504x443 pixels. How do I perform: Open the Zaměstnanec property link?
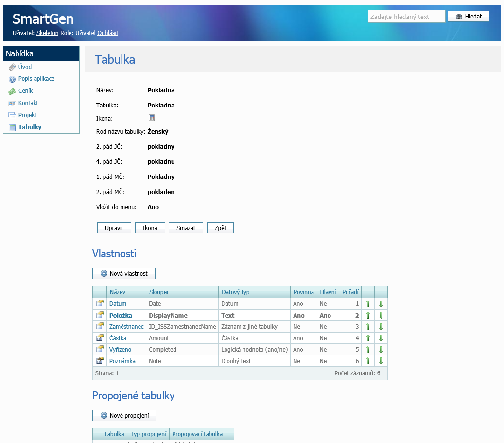pyautogui.click(x=126, y=327)
